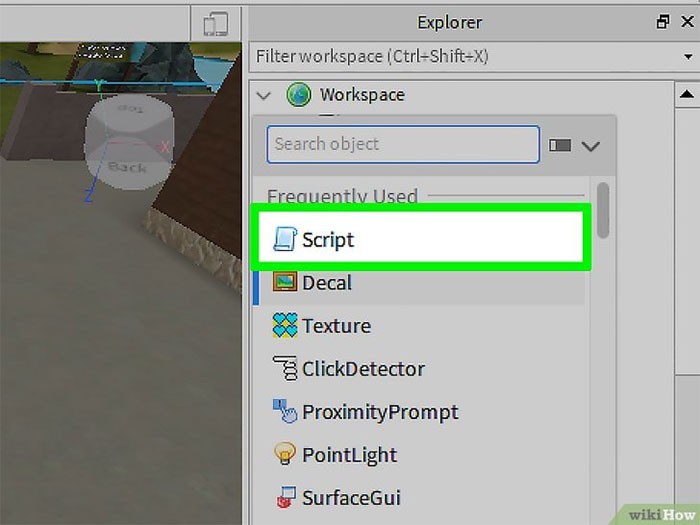This screenshot has height=525, width=700.
Task: Expand the chevron beside Search object
Action: click(x=590, y=146)
